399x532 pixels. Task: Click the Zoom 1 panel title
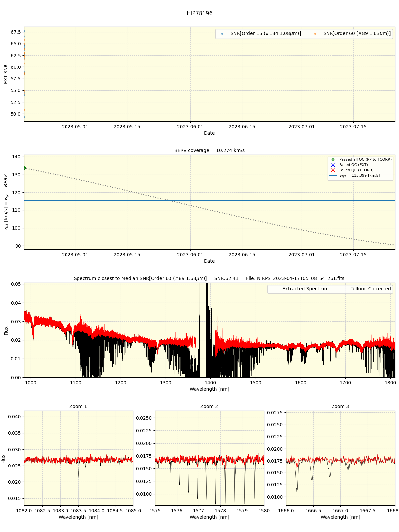[x=78, y=406]
